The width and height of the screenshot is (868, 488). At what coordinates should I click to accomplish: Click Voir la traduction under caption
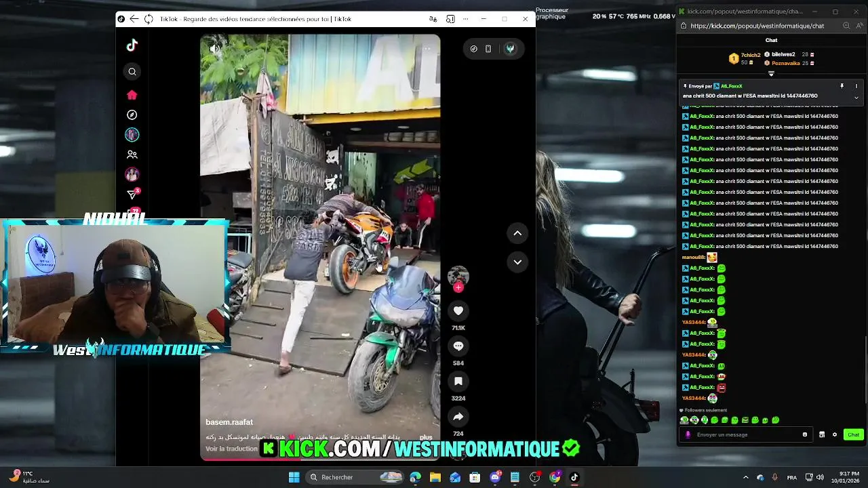click(232, 449)
